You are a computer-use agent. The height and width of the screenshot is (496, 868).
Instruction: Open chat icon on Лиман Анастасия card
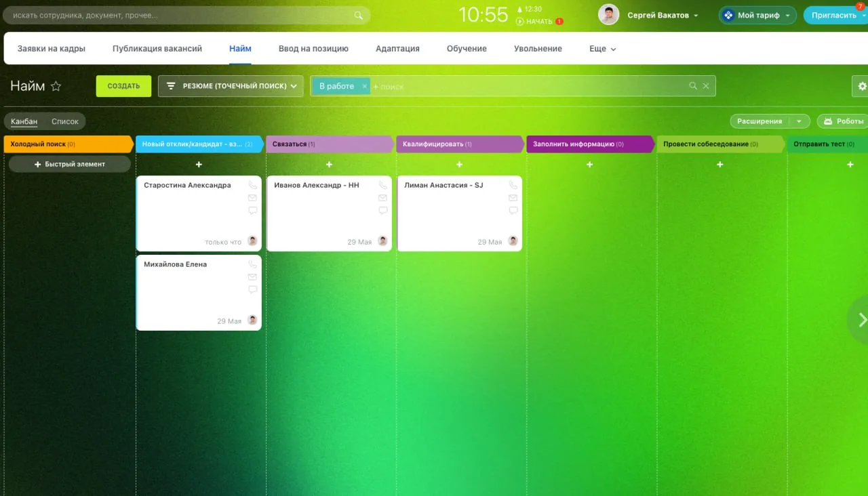(x=513, y=211)
